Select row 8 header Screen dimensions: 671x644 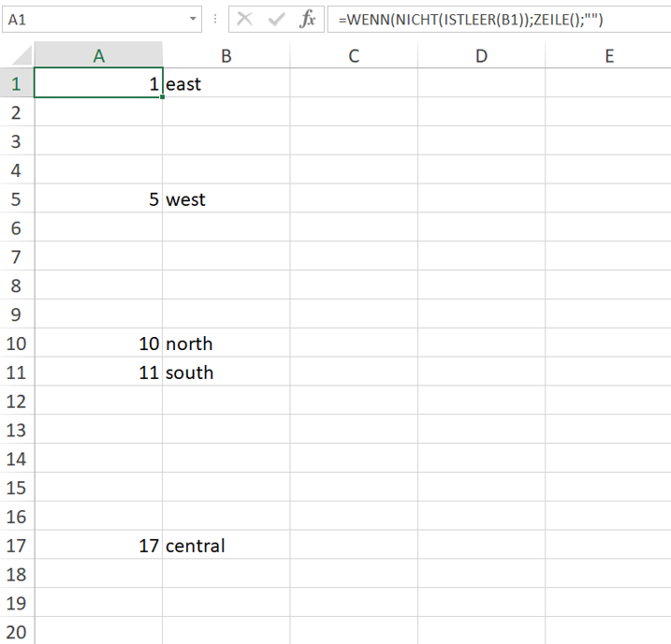point(17,285)
